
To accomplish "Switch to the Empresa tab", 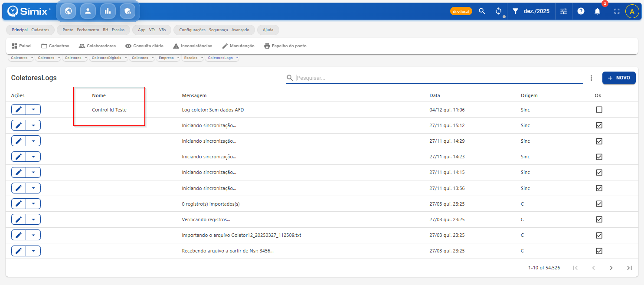I will [x=166, y=58].
